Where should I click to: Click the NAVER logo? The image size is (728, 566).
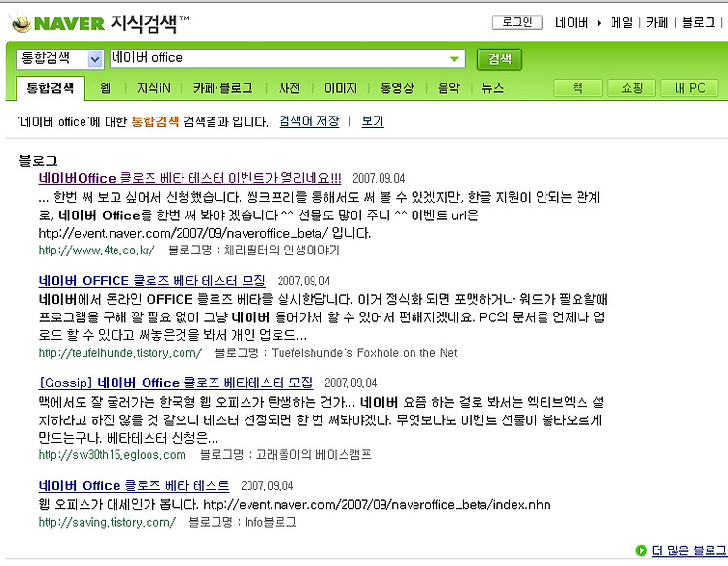57,23
